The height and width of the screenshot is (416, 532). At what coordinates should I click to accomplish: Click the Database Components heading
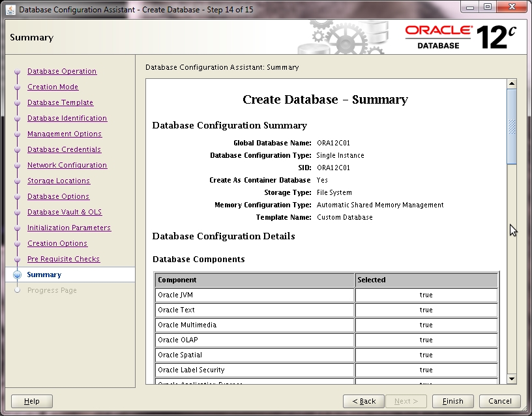pyautogui.click(x=198, y=260)
